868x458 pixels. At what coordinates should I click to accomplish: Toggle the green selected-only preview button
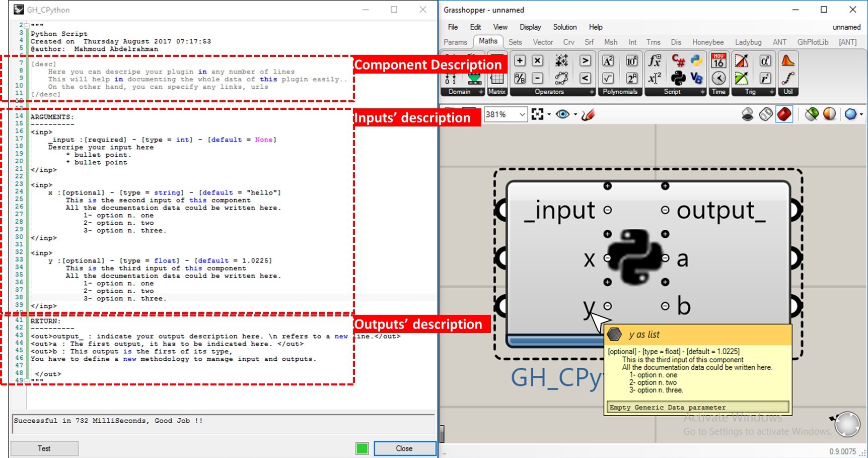811,115
